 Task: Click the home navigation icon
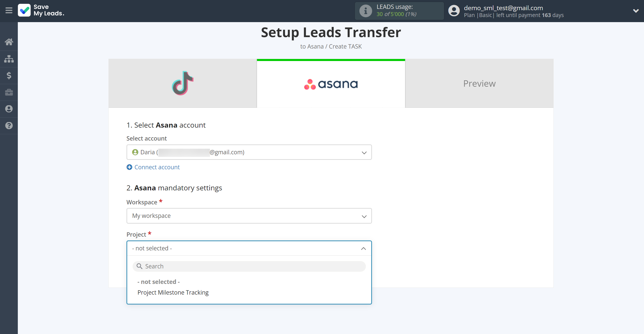pos(9,42)
